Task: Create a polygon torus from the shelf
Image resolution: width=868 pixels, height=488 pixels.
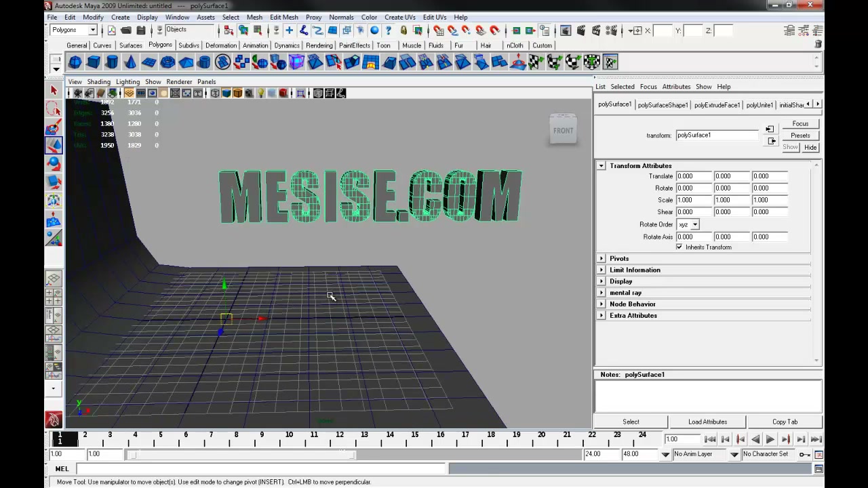Action: click(167, 62)
